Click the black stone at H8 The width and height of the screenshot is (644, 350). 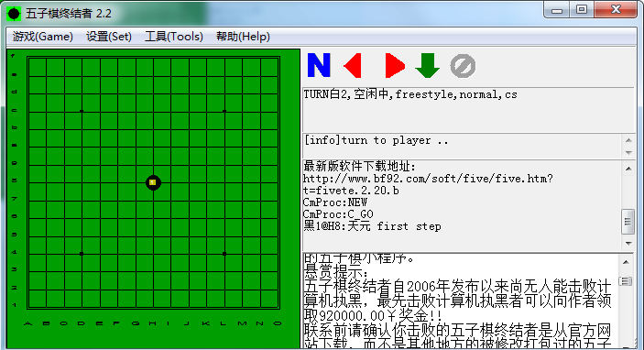(153, 182)
